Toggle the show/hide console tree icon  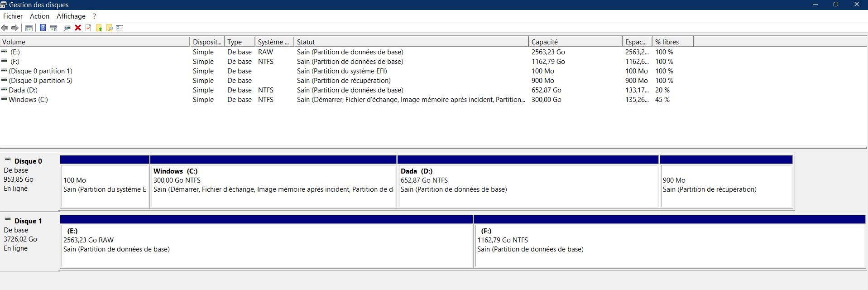pos(29,28)
